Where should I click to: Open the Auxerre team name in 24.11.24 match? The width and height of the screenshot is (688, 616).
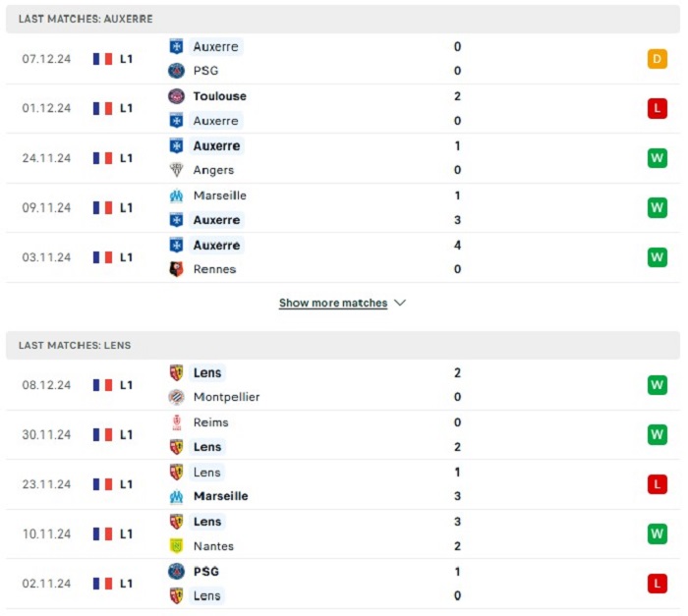coord(217,146)
